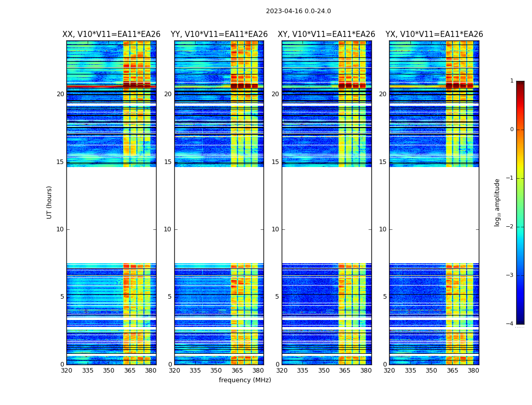Click the log10 amplitude colorbar label

(497, 202)
